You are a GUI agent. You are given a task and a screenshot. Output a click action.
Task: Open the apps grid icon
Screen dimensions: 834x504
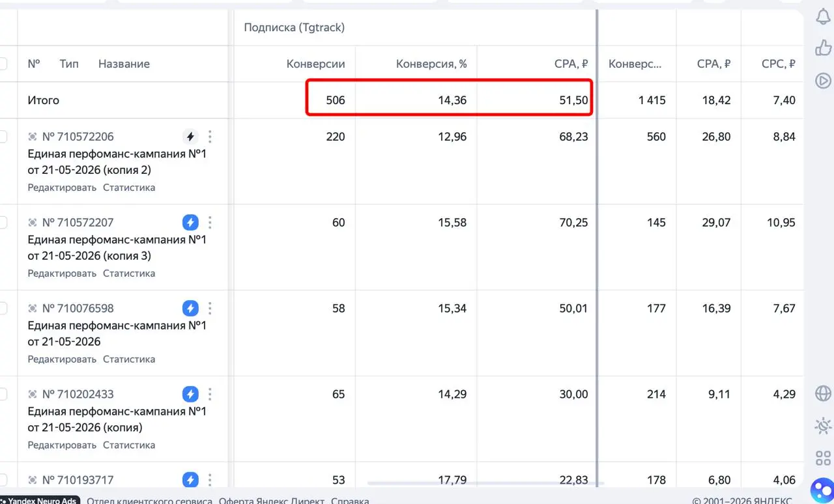click(823, 458)
